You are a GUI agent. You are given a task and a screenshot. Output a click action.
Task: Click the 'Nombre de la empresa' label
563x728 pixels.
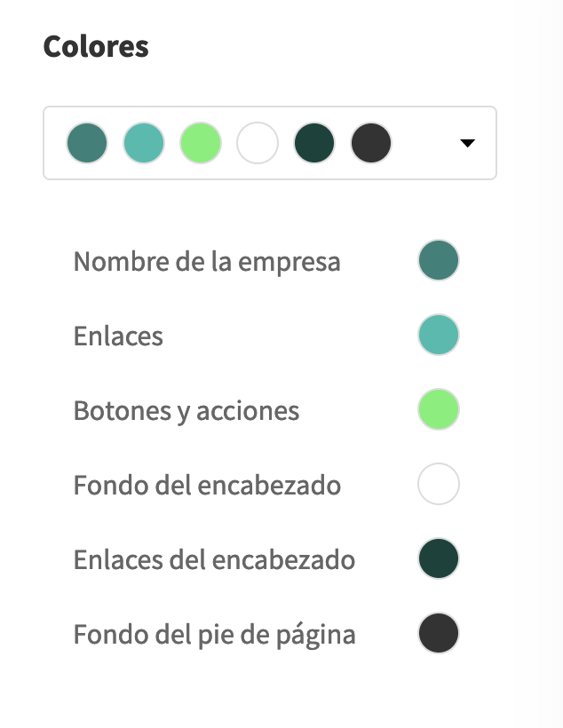[207, 262]
